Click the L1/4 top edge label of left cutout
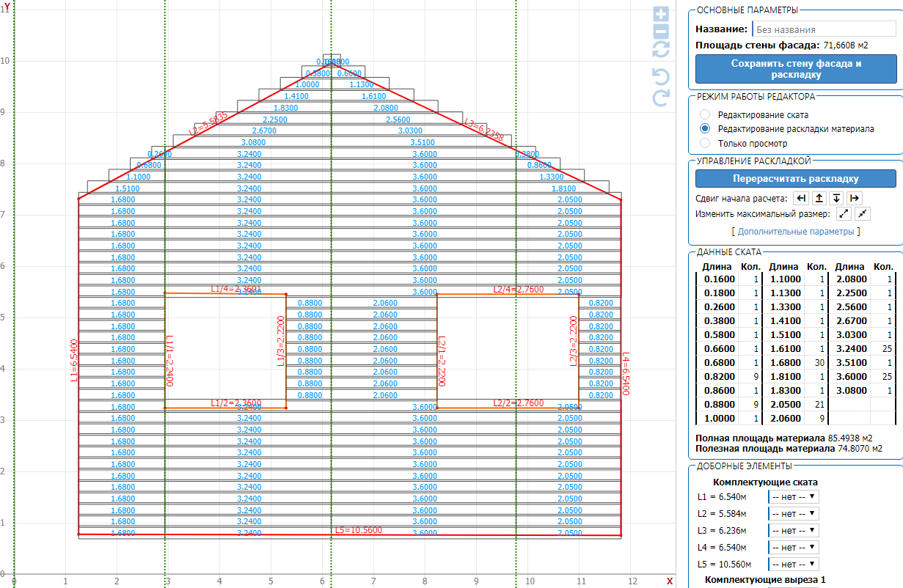 coord(236,289)
